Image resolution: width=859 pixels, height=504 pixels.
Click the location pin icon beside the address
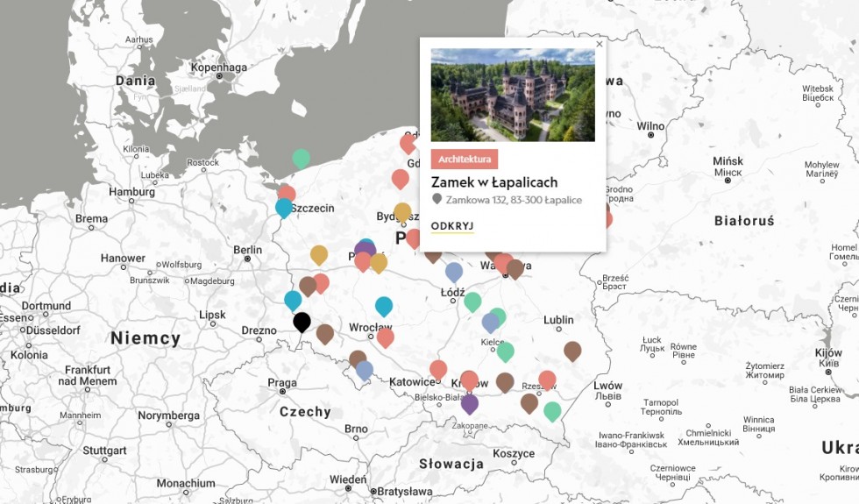point(437,199)
